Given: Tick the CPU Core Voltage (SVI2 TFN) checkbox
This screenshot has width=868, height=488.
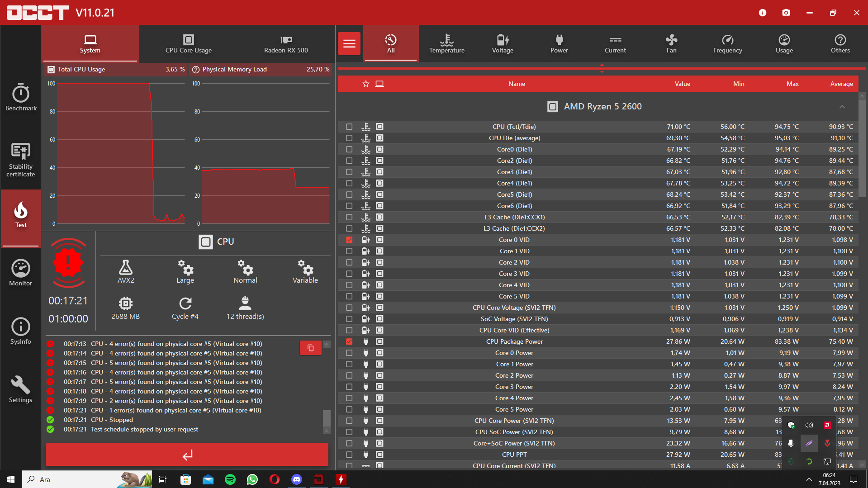Looking at the screenshot, I should pos(349,308).
